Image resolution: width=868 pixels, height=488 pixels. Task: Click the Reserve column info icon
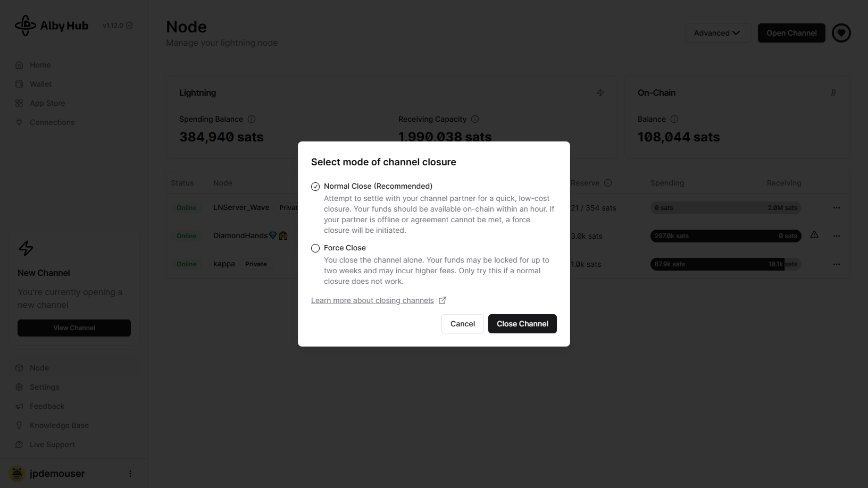click(x=608, y=183)
